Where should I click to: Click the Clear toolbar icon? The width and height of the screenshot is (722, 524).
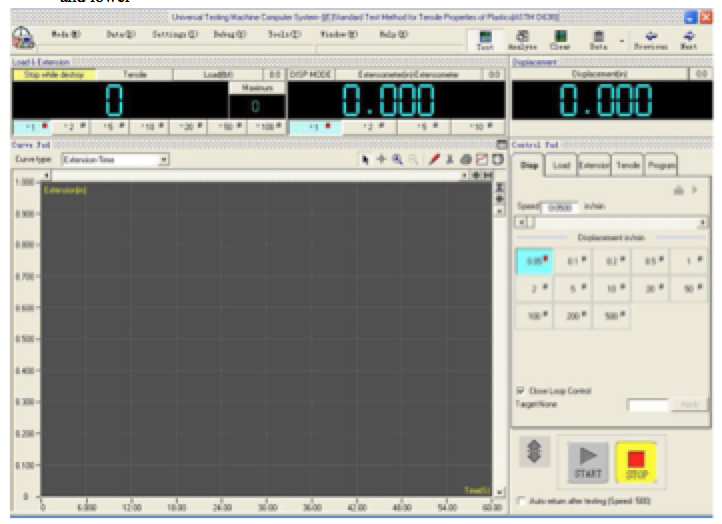click(559, 39)
